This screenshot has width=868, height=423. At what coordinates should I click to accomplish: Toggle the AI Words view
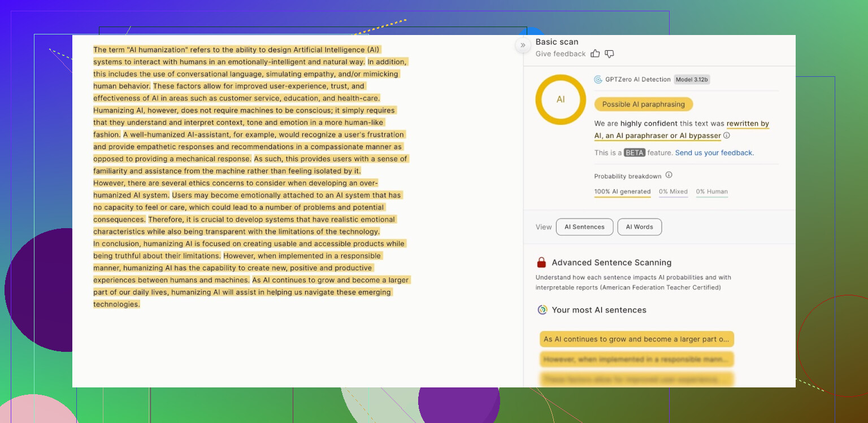coord(639,227)
